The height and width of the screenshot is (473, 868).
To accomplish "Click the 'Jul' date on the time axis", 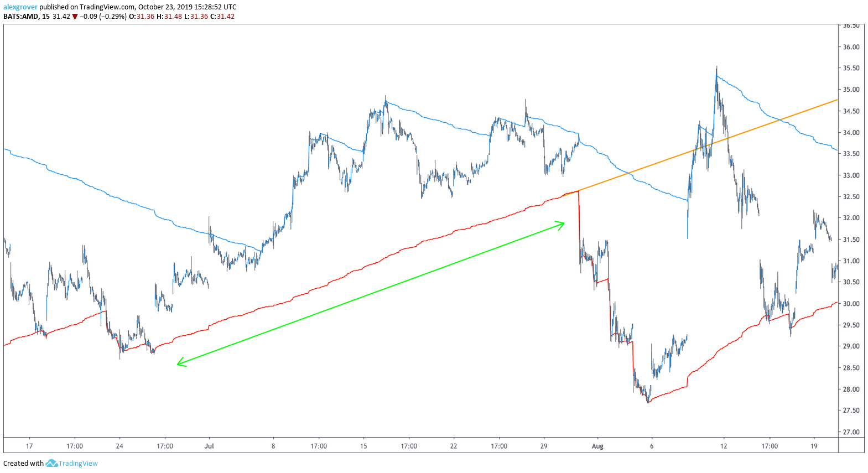I will (x=209, y=446).
